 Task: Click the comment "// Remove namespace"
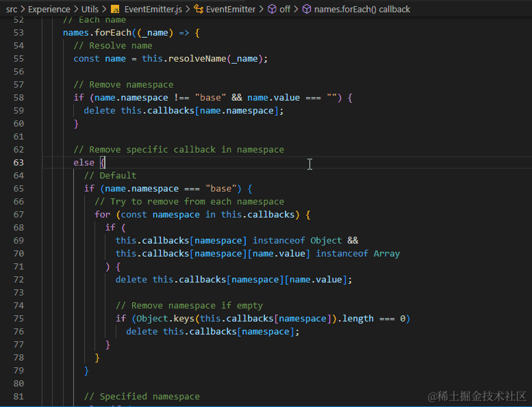click(123, 85)
